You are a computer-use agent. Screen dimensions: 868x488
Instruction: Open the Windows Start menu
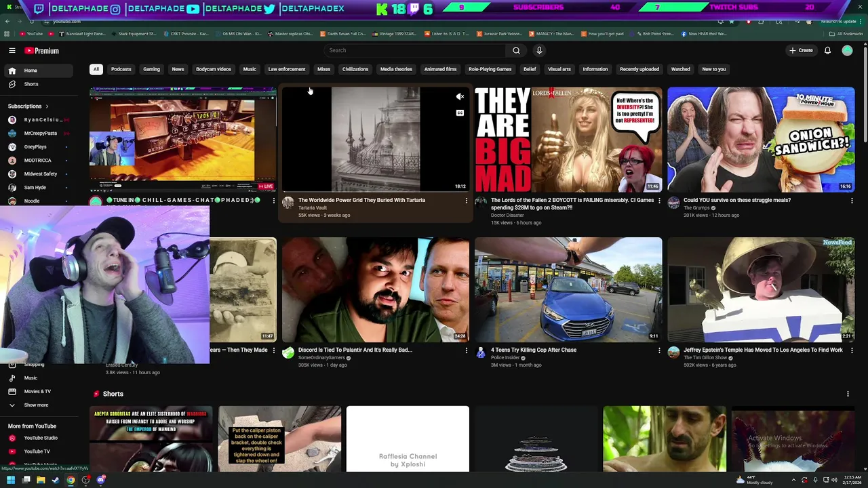coord(11,480)
